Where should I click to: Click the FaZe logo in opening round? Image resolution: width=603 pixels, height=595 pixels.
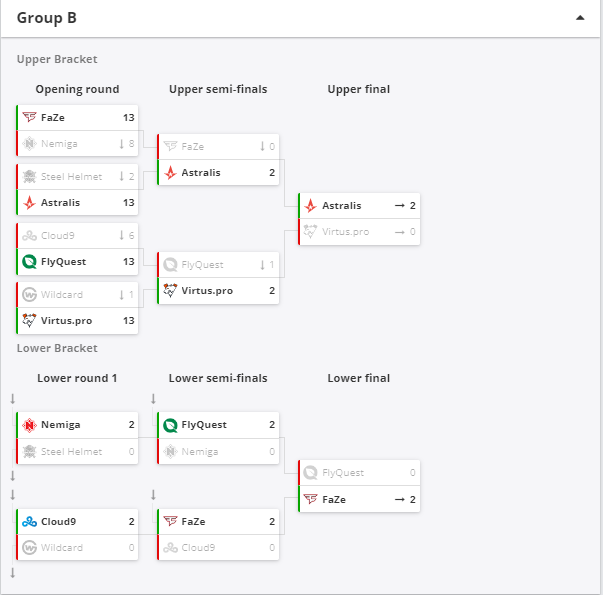pyautogui.click(x=29, y=118)
